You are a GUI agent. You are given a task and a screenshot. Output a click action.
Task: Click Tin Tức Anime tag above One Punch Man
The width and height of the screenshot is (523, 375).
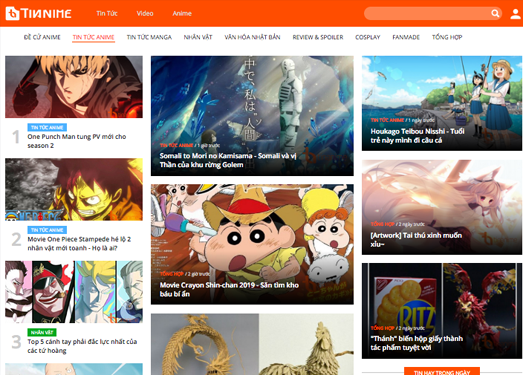(47, 127)
